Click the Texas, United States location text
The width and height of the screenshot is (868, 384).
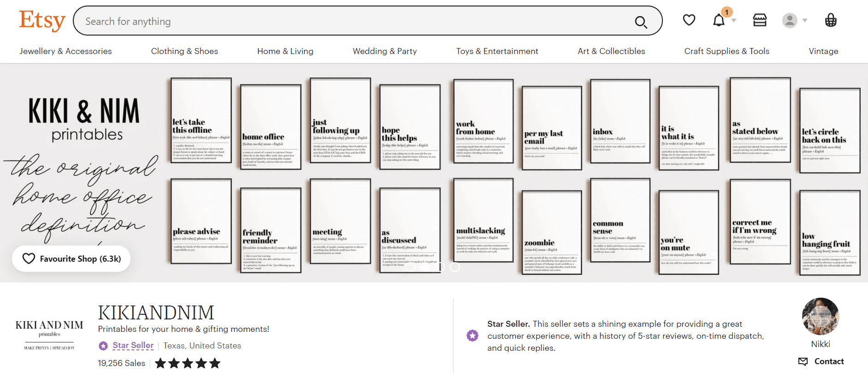pyautogui.click(x=202, y=346)
